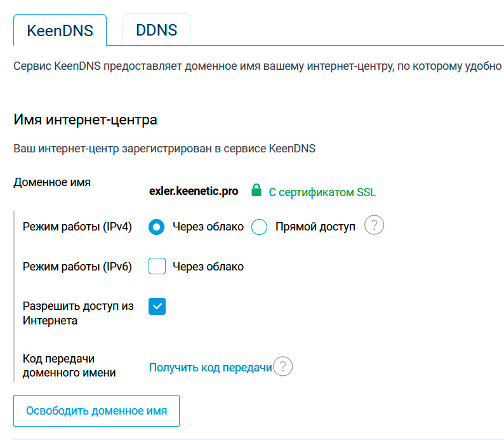Click the 'Режим работы (IPv4)' label
Viewport: 504px width, 440px height.
click(77, 227)
